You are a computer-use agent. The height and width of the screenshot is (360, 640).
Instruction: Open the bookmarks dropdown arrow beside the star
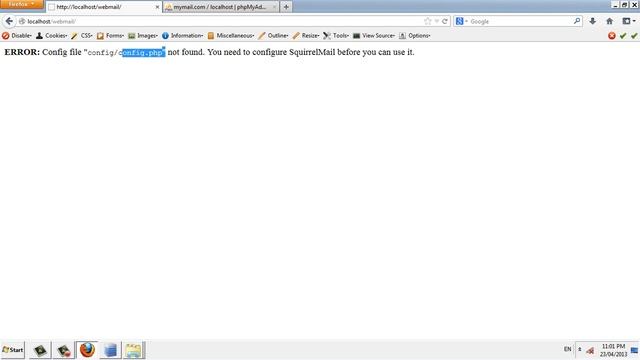(436, 21)
